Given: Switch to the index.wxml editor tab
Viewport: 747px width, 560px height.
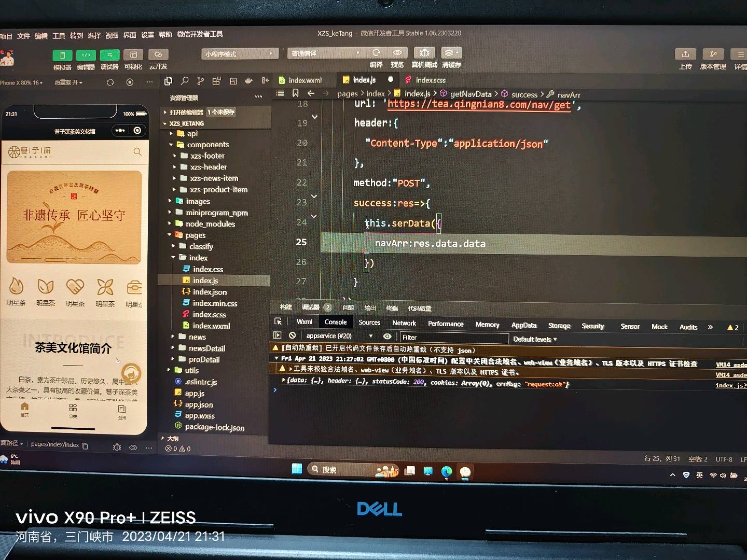Looking at the screenshot, I should click(305, 80).
